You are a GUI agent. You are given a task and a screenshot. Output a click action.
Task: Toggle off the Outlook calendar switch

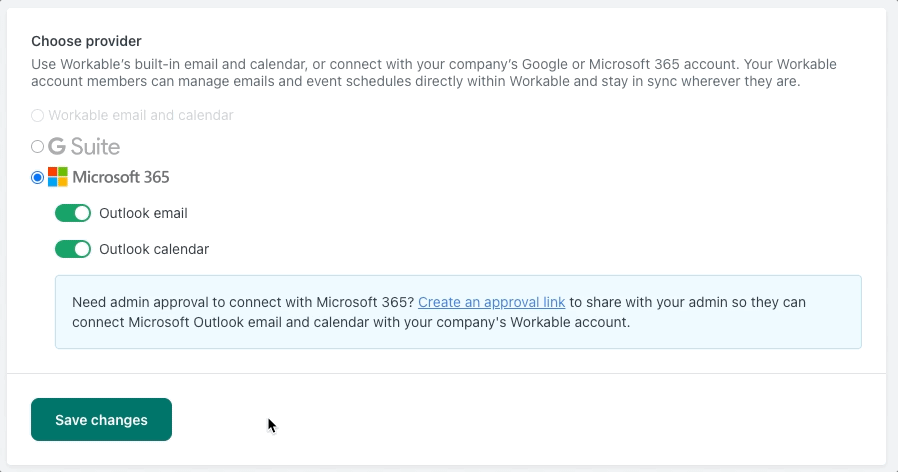73,249
